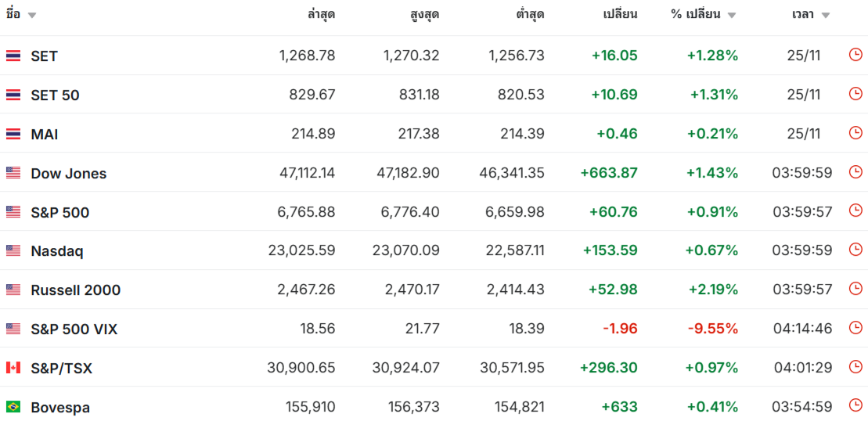Open the Dow Jones index link

click(68, 173)
